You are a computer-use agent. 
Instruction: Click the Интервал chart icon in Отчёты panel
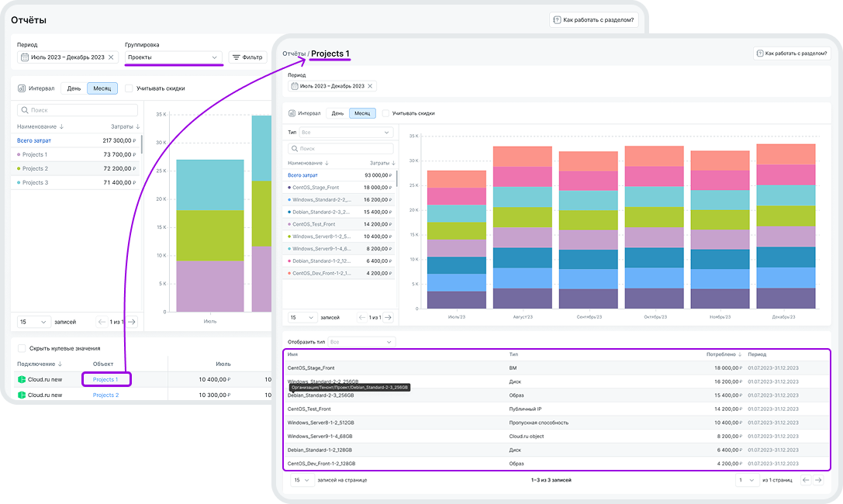(x=22, y=88)
